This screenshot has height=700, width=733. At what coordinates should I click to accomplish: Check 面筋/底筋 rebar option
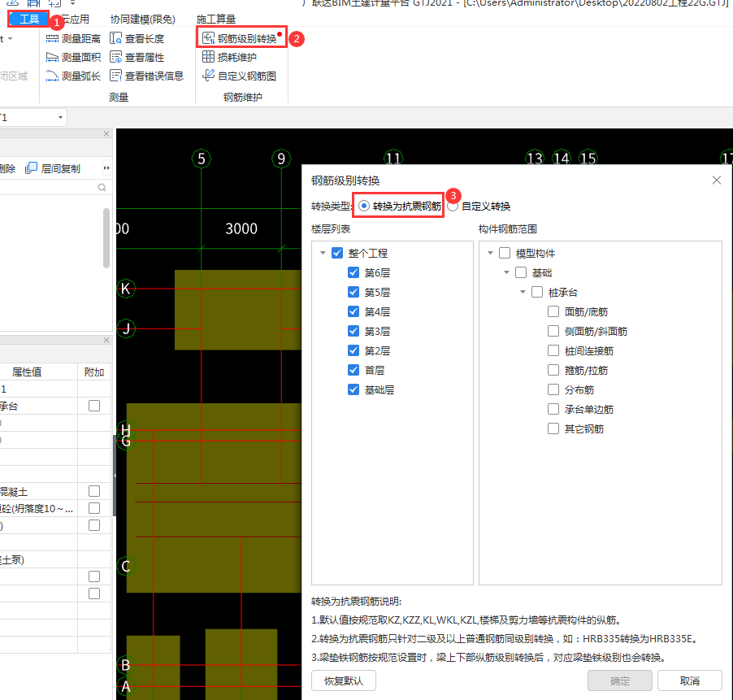[553, 311]
